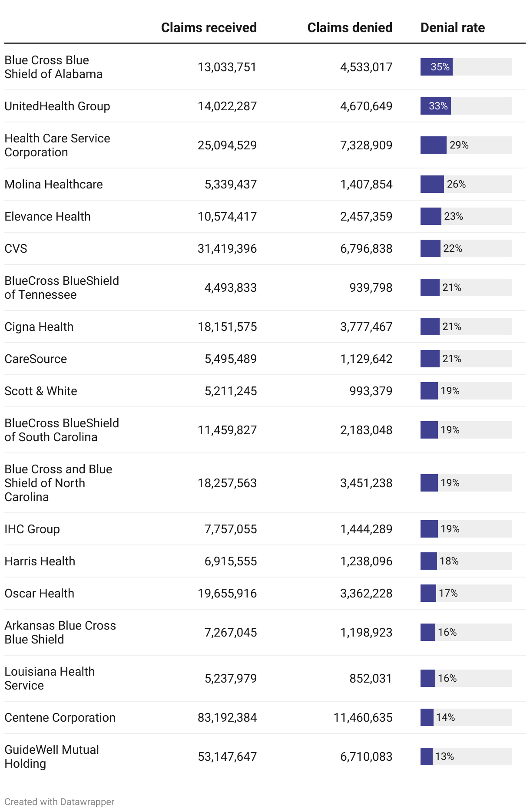Click the Elevance Health row name
This screenshot has width=530, height=812.
tap(48, 216)
